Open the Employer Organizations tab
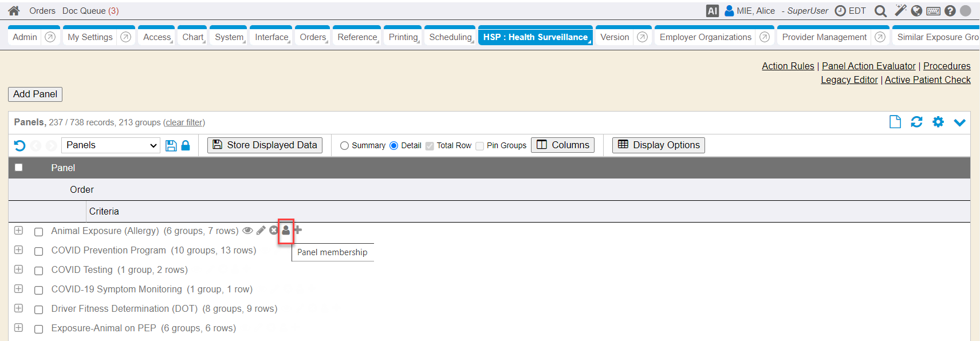 click(705, 37)
